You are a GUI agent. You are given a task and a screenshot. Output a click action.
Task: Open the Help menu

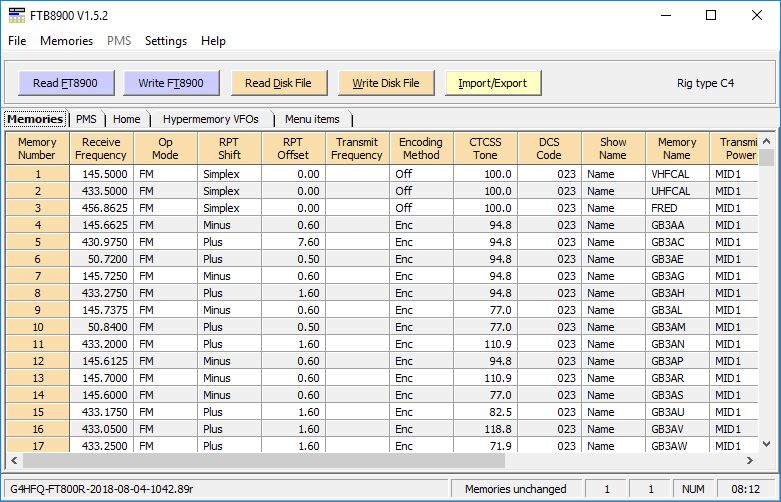click(213, 41)
